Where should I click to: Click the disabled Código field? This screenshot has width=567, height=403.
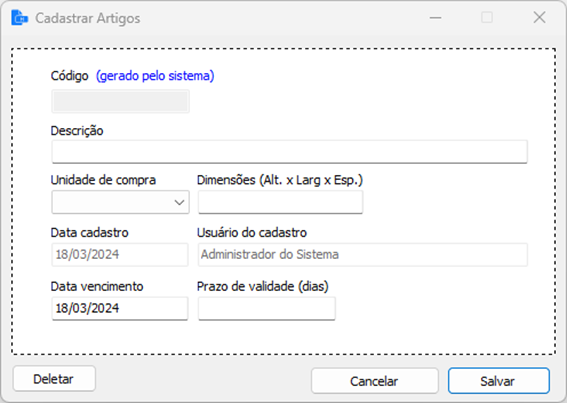(x=120, y=101)
